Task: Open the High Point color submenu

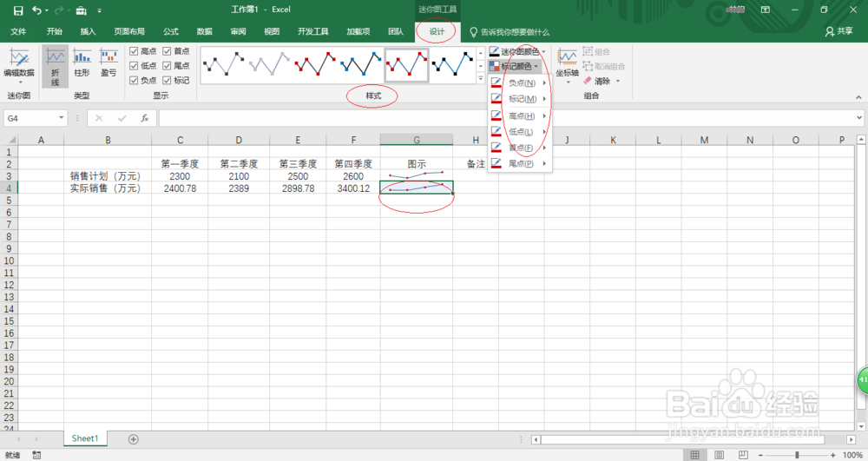Action: [520, 115]
